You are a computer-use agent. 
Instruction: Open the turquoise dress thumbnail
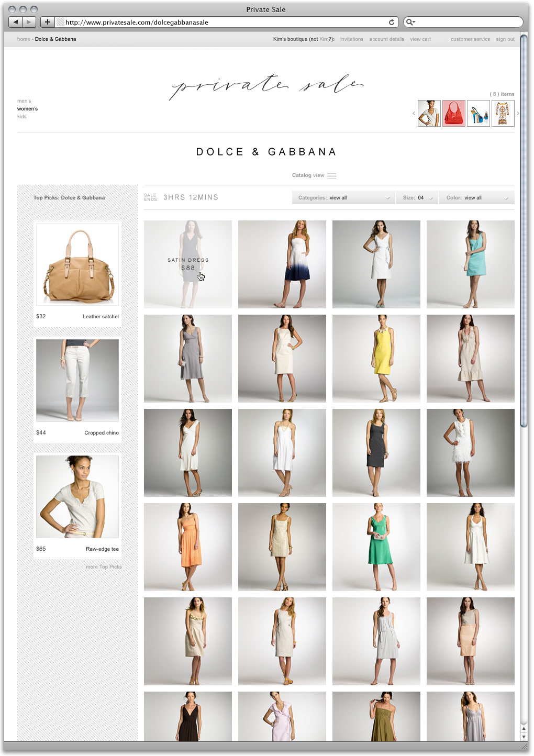471,264
